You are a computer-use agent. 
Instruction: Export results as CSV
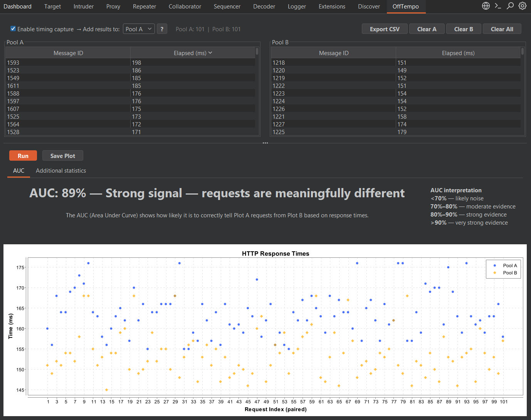tap(384, 29)
